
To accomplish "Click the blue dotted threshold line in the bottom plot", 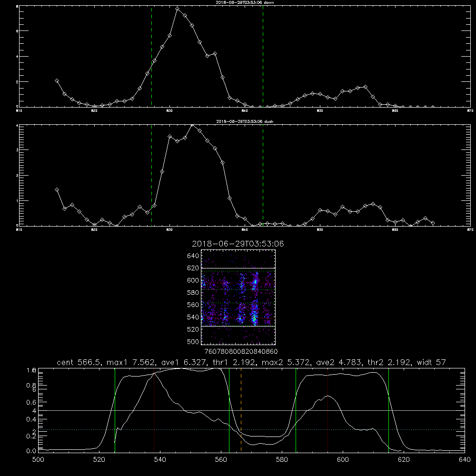I will pos(251,429).
